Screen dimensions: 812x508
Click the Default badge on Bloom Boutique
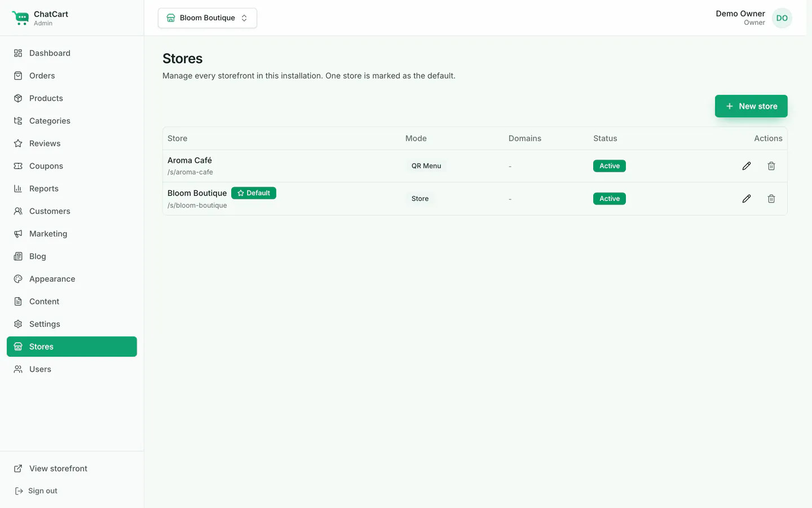pyautogui.click(x=254, y=193)
